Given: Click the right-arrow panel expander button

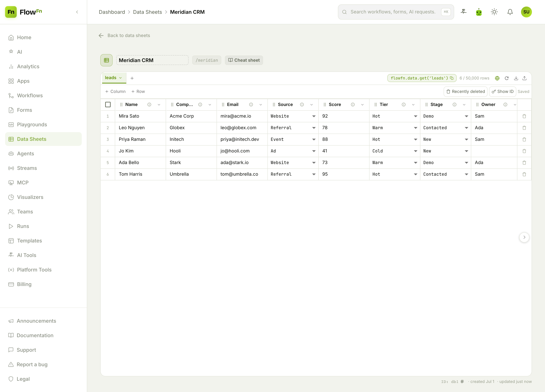Looking at the screenshot, I should click(x=524, y=237).
